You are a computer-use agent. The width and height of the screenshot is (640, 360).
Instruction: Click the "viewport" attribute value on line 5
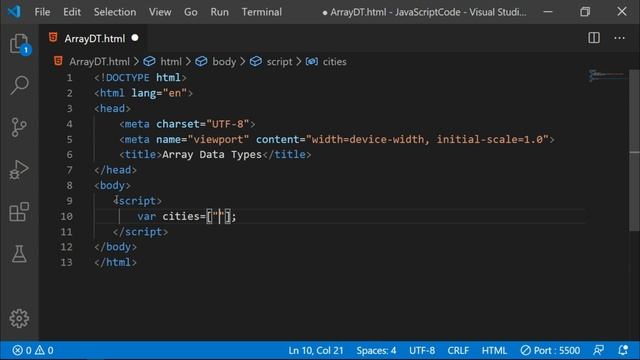(x=218, y=139)
